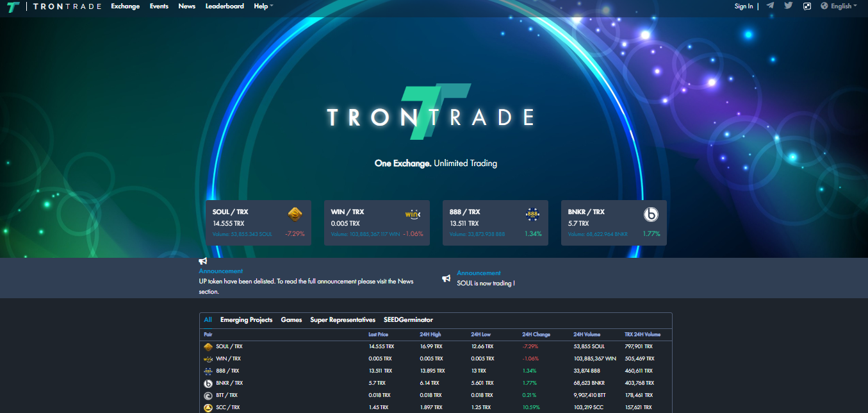Click the globe icon beside English
The width and height of the screenshot is (868, 413).
click(824, 6)
